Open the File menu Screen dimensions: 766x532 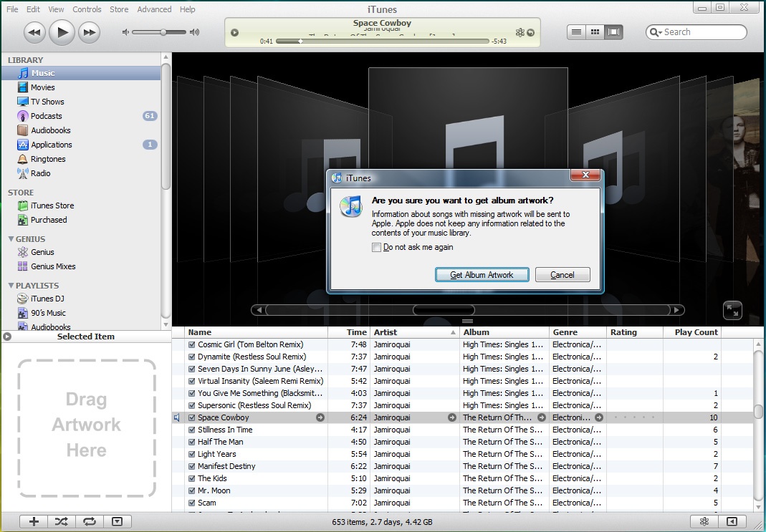coord(12,9)
